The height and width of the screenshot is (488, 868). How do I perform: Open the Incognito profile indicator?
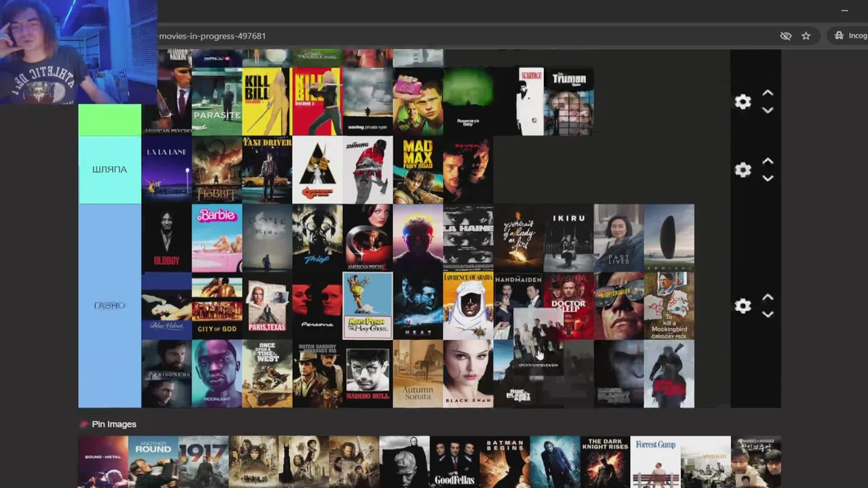click(x=851, y=36)
